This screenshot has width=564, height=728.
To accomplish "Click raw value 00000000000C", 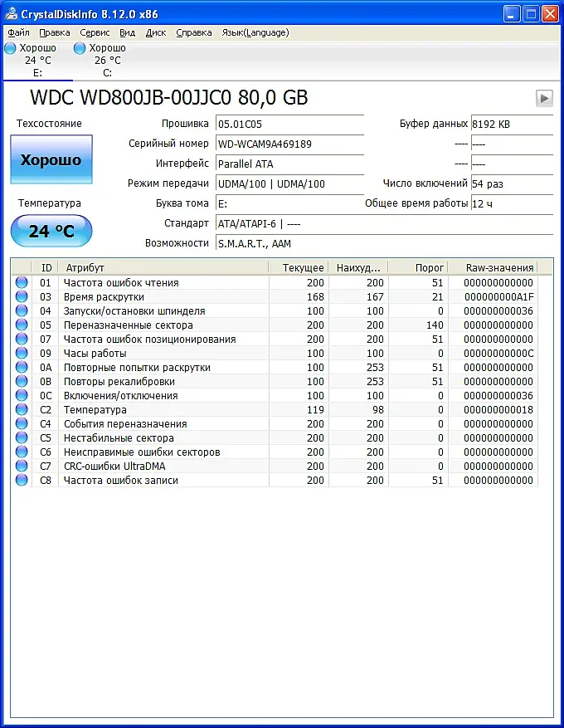I will tap(498, 354).
